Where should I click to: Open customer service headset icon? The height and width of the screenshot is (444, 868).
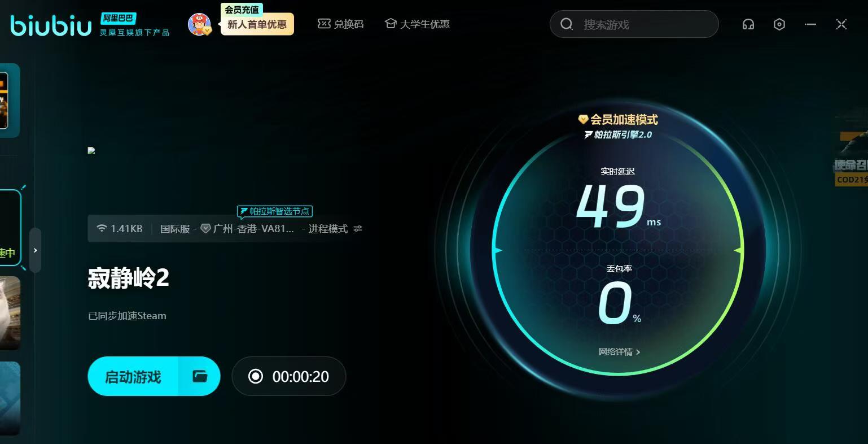tap(748, 24)
